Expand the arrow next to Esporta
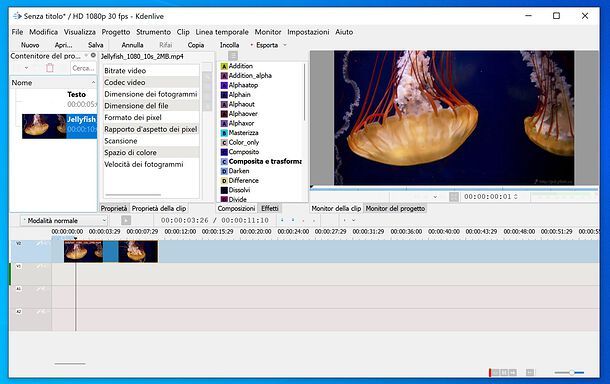 285,45
